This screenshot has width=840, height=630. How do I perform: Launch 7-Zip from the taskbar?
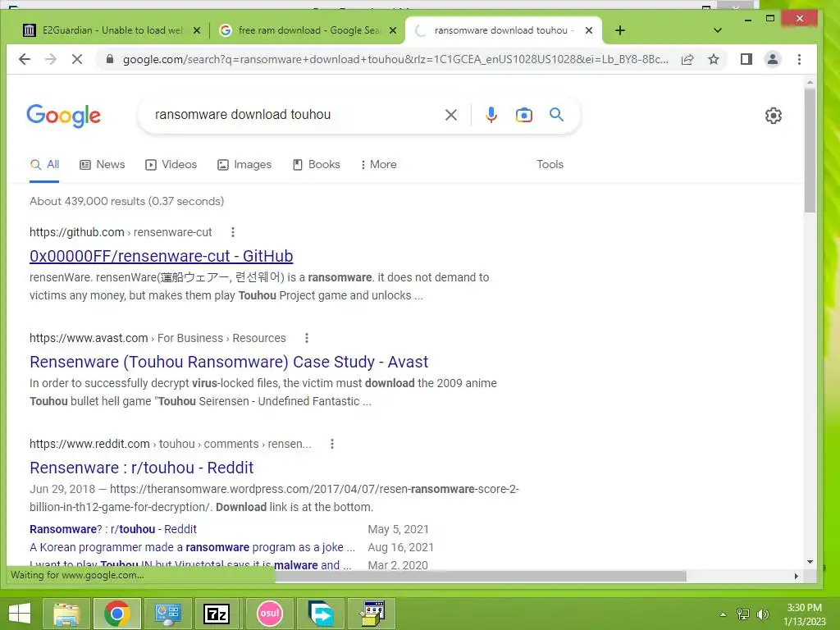pos(217,614)
